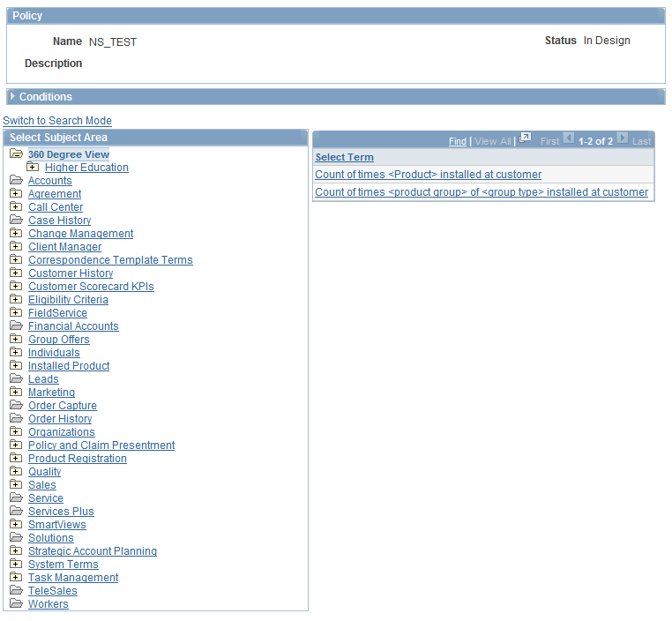
Task: Select the Quality subject area
Action: (45, 472)
